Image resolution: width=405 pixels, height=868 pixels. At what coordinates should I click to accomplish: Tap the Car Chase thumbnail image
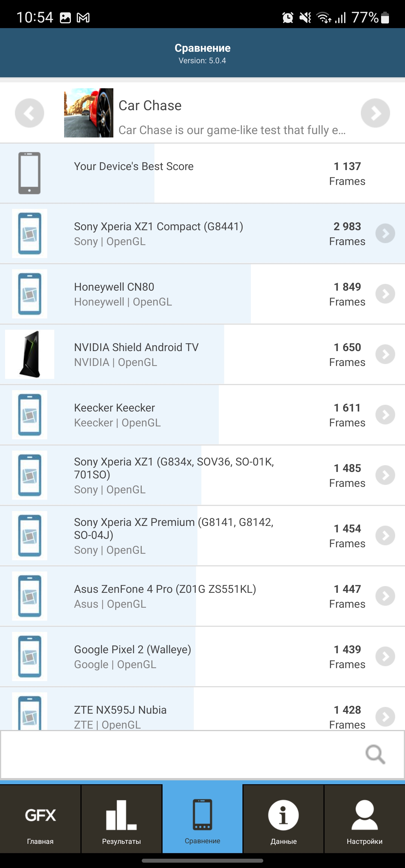click(x=89, y=113)
